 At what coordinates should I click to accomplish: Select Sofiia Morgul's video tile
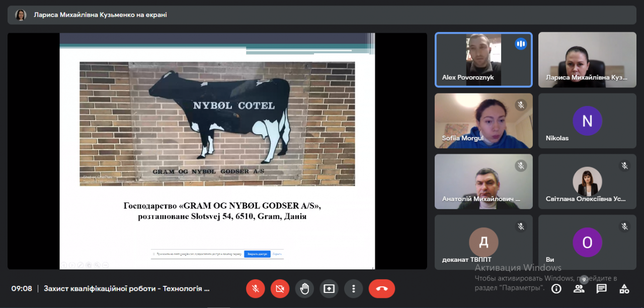click(x=484, y=121)
